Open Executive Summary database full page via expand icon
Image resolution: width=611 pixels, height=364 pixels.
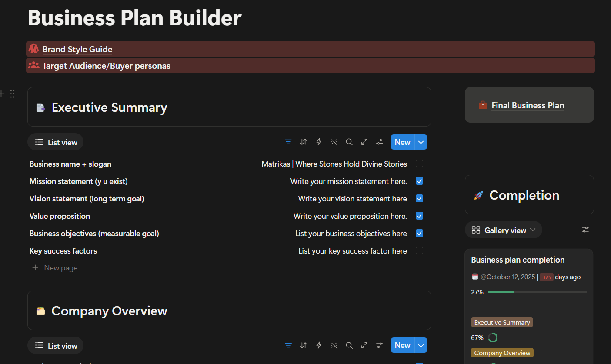pyautogui.click(x=364, y=142)
